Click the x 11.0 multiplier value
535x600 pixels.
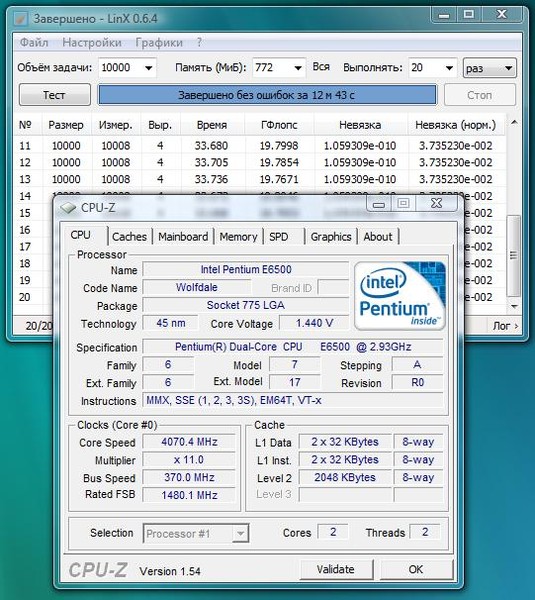189,460
